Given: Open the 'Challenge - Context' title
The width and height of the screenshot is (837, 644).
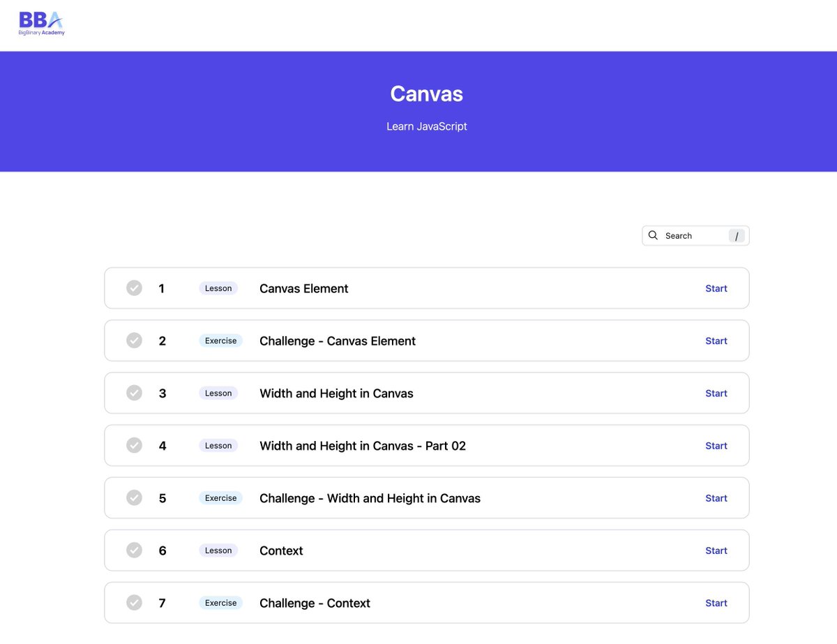Looking at the screenshot, I should 315,602.
